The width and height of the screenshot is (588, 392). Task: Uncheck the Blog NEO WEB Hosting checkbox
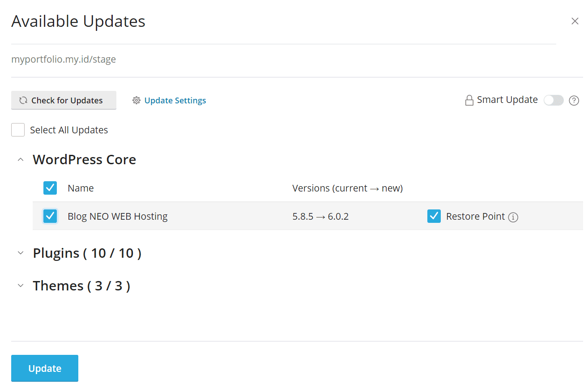[x=50, y=216]
